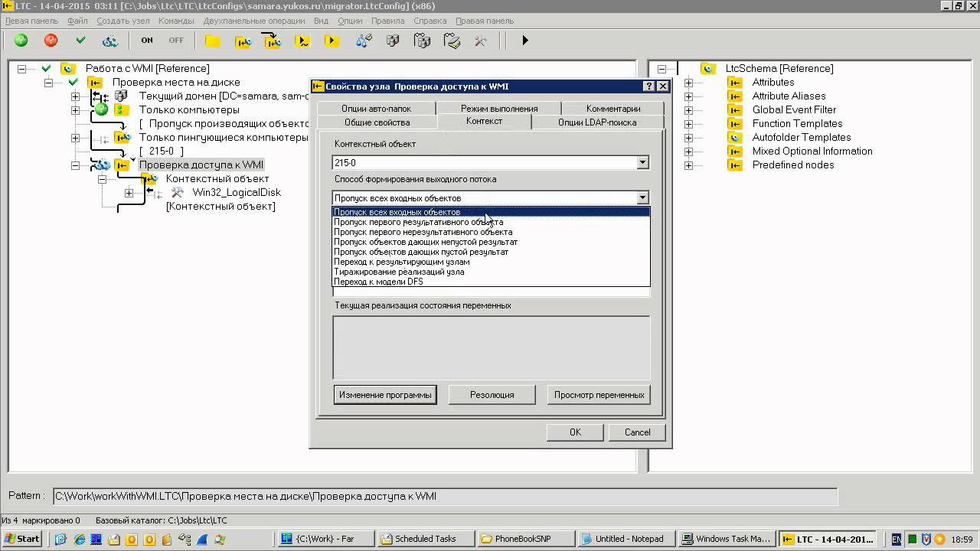Click the folder with play arrow toolbar icon
This screenshot has height=551, width=980.
(x=332, y=41)
